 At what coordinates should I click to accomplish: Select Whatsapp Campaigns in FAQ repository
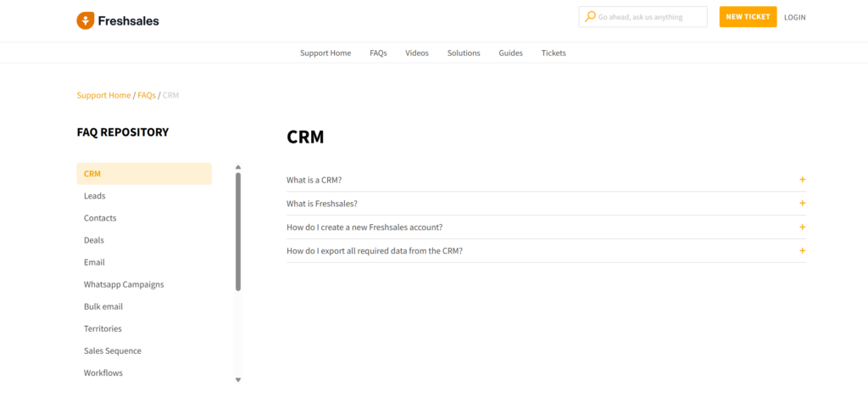click(124, 284)
